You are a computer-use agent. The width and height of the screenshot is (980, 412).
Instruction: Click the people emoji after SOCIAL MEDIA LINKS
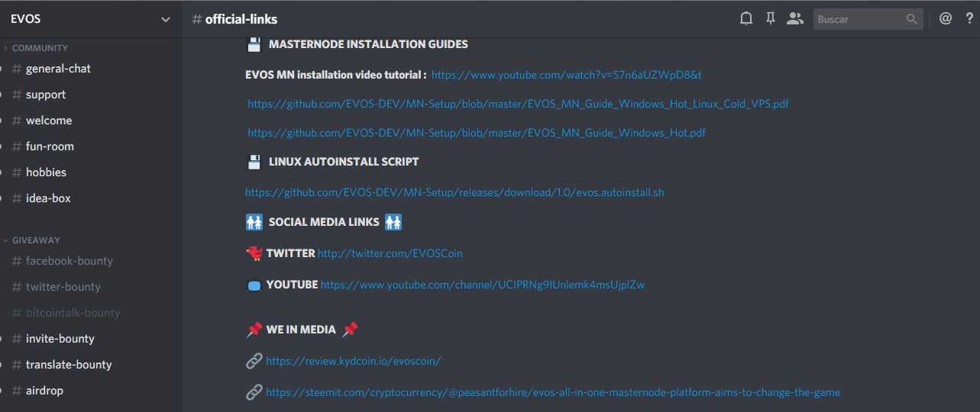click(x=393, y=222)
